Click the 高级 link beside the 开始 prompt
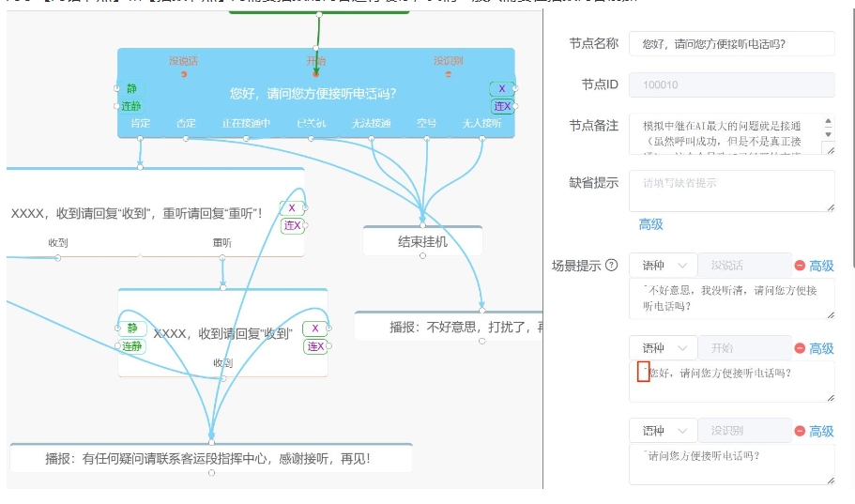This screenshot has height=504, width=855. point(821,348)
